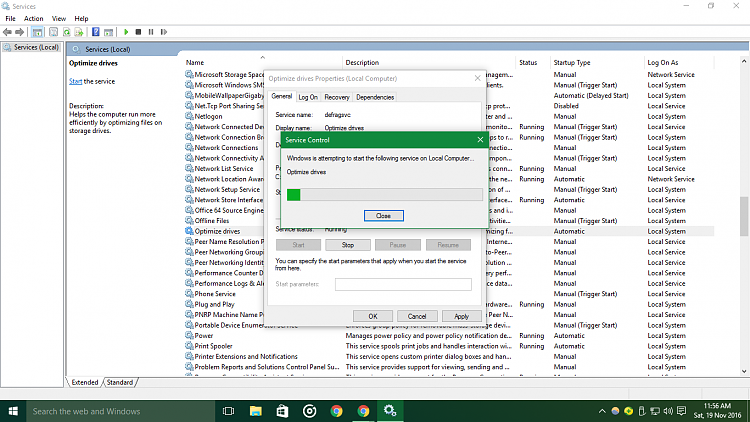The width and height of the screenshot is (750, 422).
Task: Close Optimize drives Properties with title-bar X
Action: click(477, 78)
